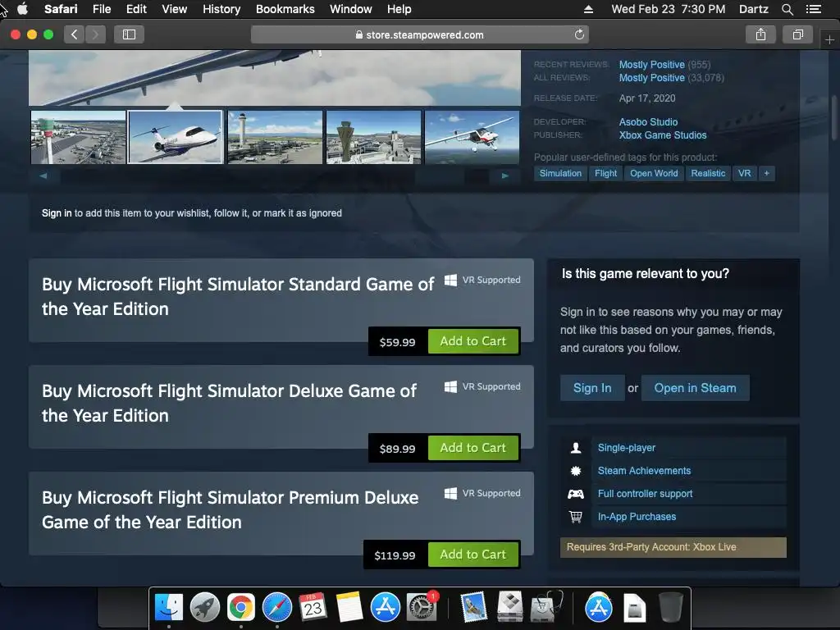
Task: Open Asobo Studio developer link
Action: tap(648, 122)
